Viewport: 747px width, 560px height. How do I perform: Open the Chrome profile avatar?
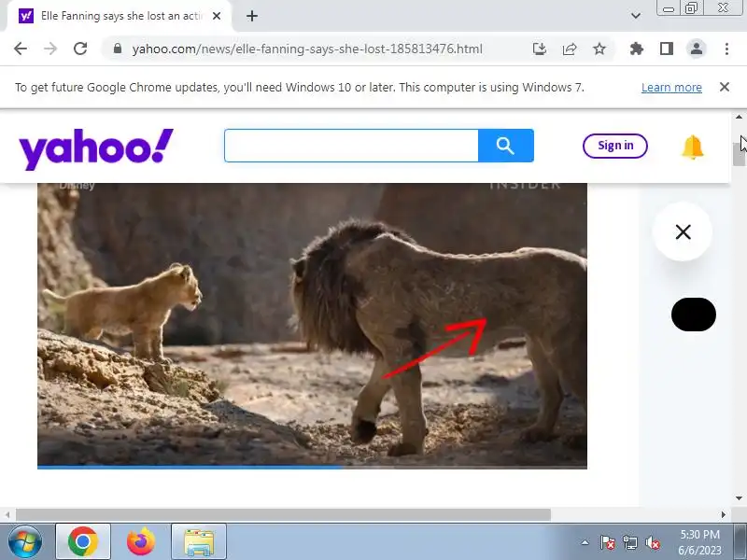(697, 49)
